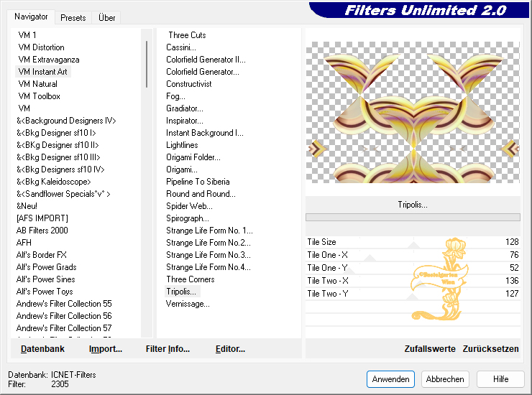Choose the Spider Web... filter
The width and height of the screenshot is (532, 395).
tap(189, 206)
